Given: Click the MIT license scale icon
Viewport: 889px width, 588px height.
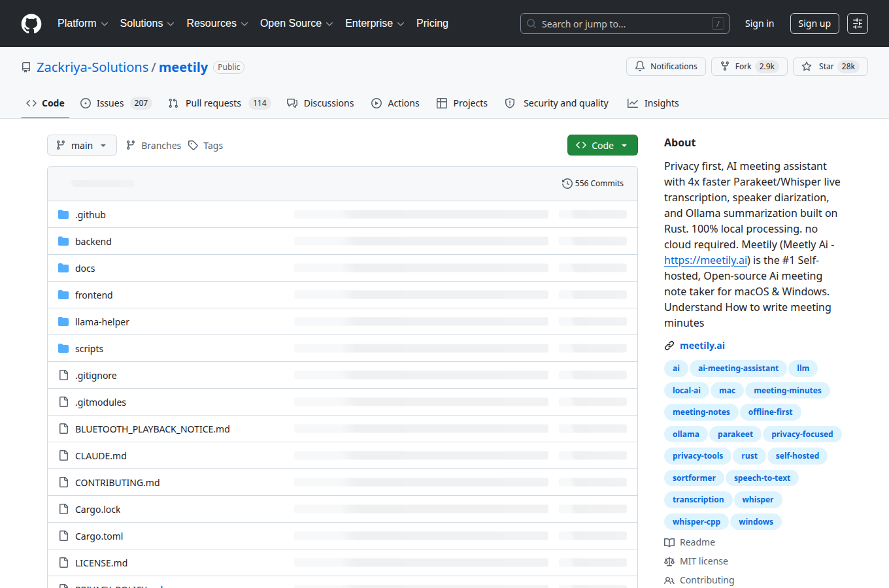Looking at the screenshot, I should (669, 561).
